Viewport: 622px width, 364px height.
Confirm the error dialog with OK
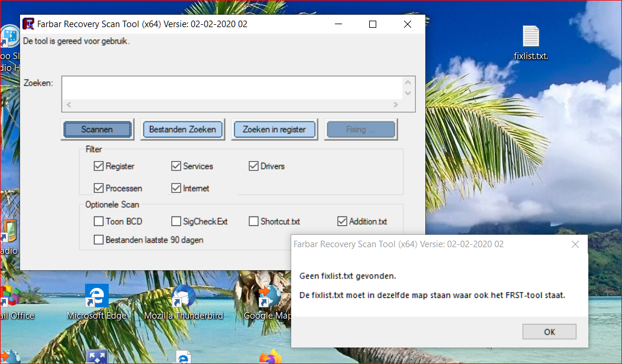(x=549, y=332)
